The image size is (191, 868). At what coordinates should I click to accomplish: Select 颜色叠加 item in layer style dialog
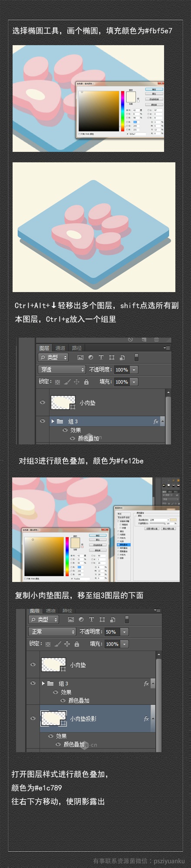click(123, 545)
